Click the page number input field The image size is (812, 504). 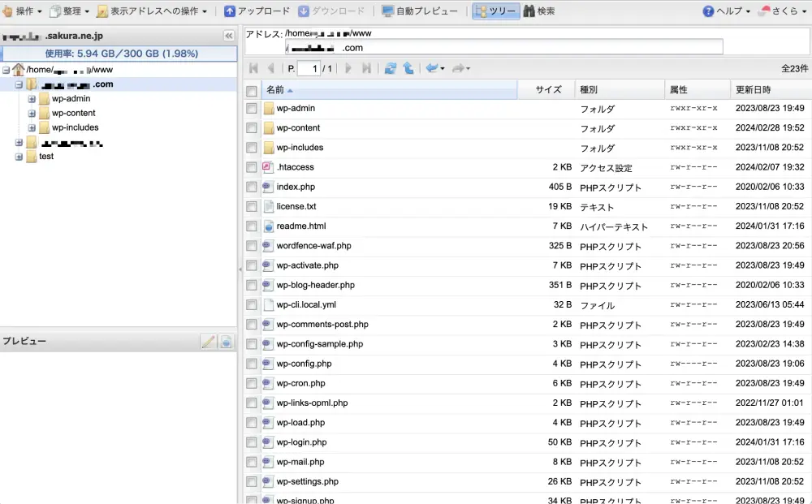(x=309, y=69)
